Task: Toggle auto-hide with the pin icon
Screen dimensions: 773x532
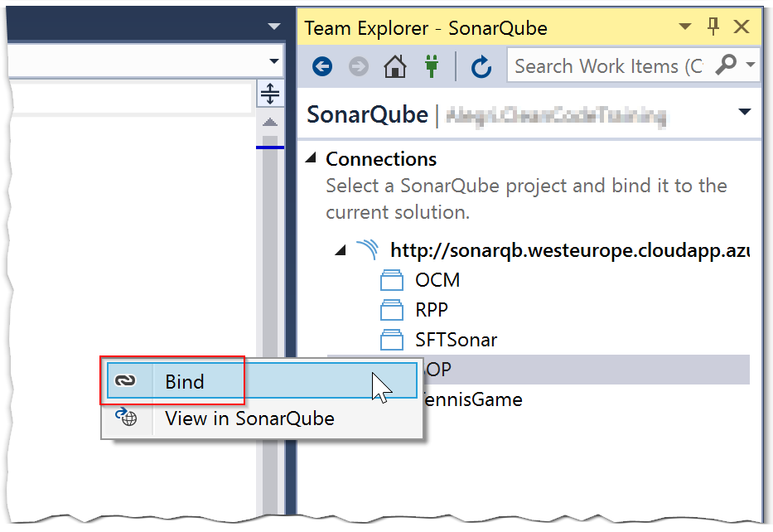Action: pos(713,27)
